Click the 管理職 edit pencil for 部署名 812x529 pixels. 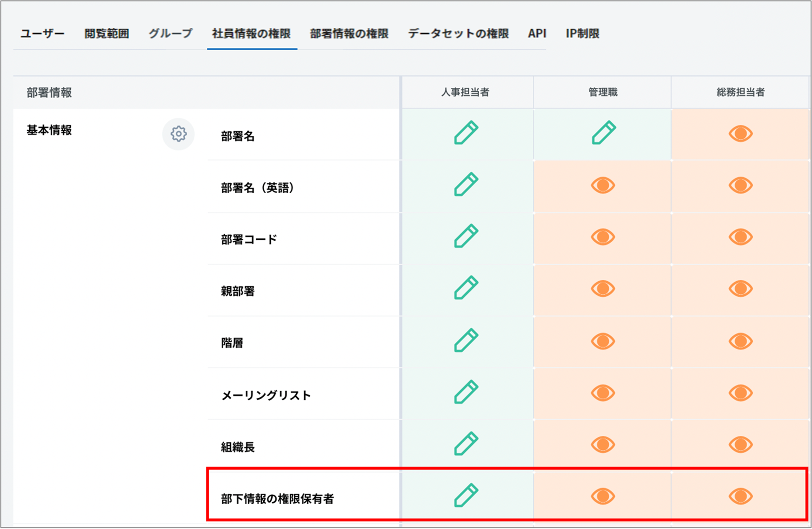click(603, 133)
